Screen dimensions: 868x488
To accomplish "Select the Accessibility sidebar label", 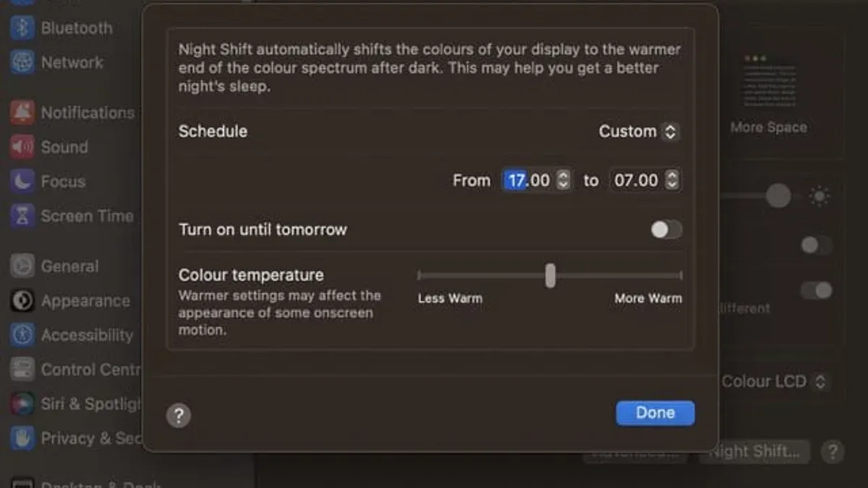I will pyautogui.click(x=87, y=335).
